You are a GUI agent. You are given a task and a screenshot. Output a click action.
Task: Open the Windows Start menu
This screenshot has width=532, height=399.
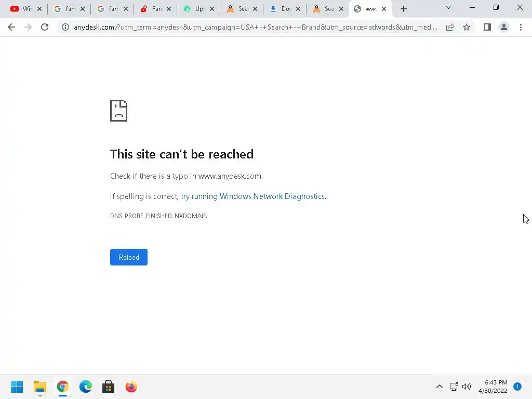(x=17, y=387)
